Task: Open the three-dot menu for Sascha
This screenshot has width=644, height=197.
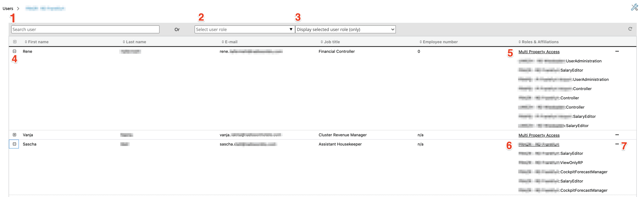Action: click(x=617, y=144)
